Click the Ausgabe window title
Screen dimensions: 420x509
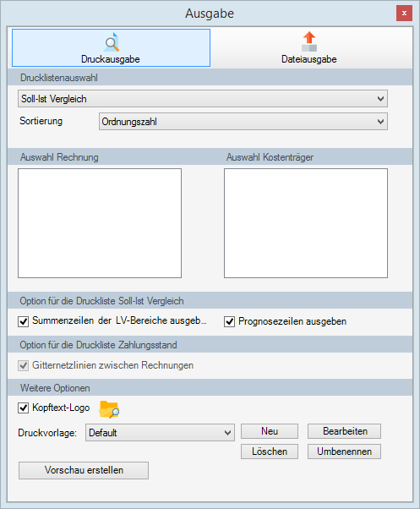210,14
